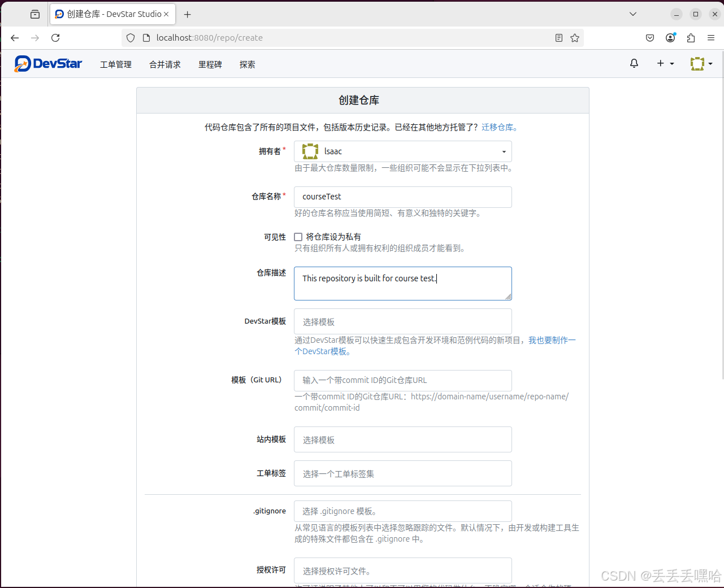
Task: Click inside the 仓库名称 input field
Action: point(402,197)
